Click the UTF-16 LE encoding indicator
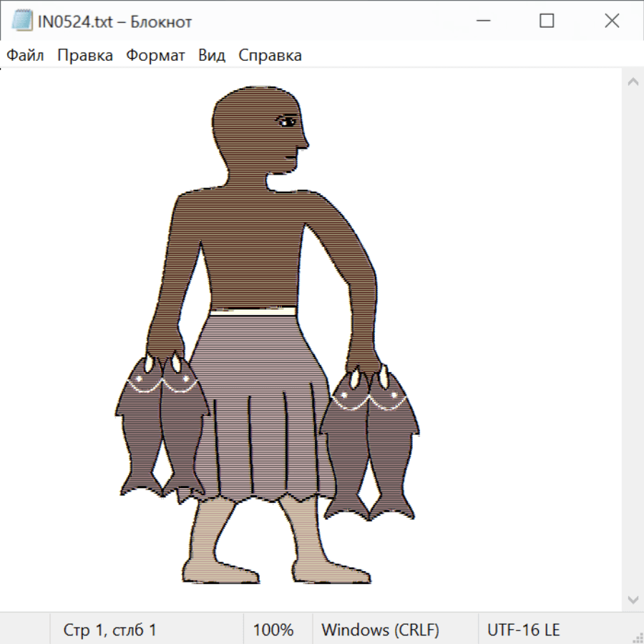The image size is (644, 644). coord(523,630)
